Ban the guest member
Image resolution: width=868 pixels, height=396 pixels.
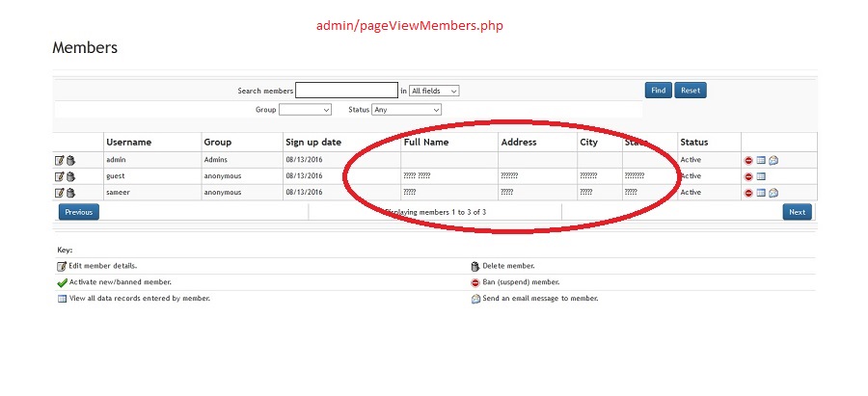748,176
